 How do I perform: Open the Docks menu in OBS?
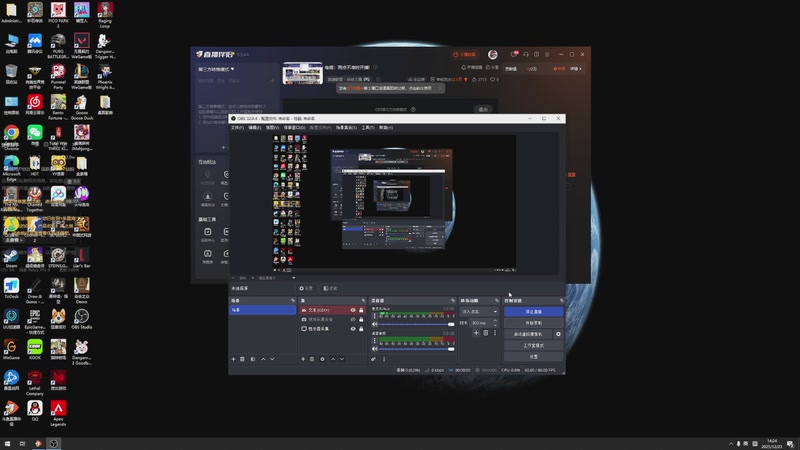[x=294, y=128]
